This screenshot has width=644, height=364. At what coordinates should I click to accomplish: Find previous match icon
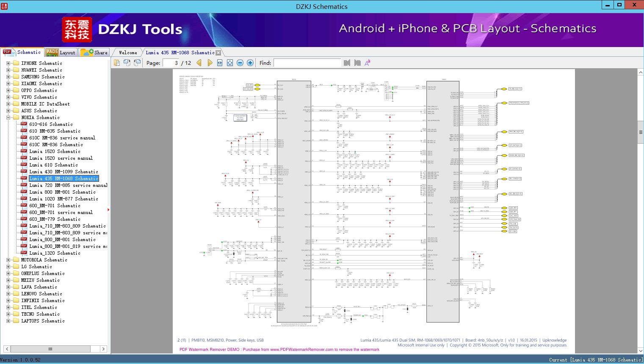click(x=347, y=63)
